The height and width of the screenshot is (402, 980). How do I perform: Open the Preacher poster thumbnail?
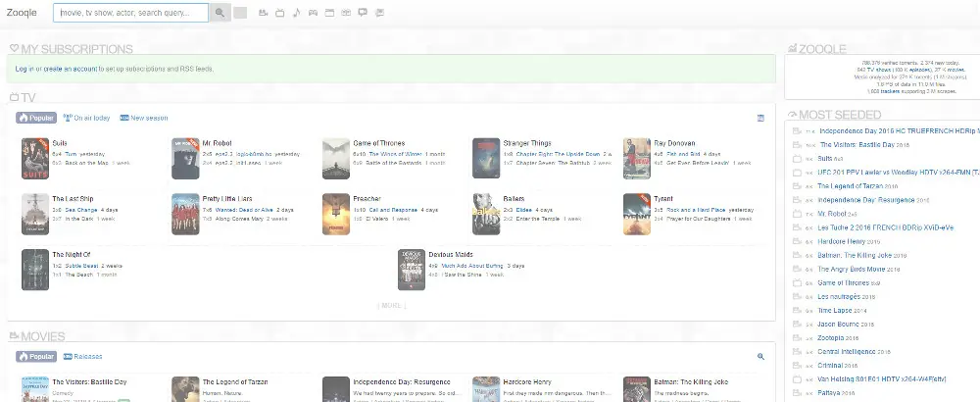(336, 214)
